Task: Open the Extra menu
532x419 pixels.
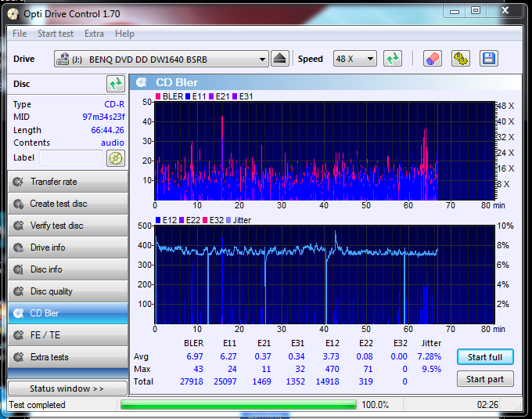Action: pos(94,34)
